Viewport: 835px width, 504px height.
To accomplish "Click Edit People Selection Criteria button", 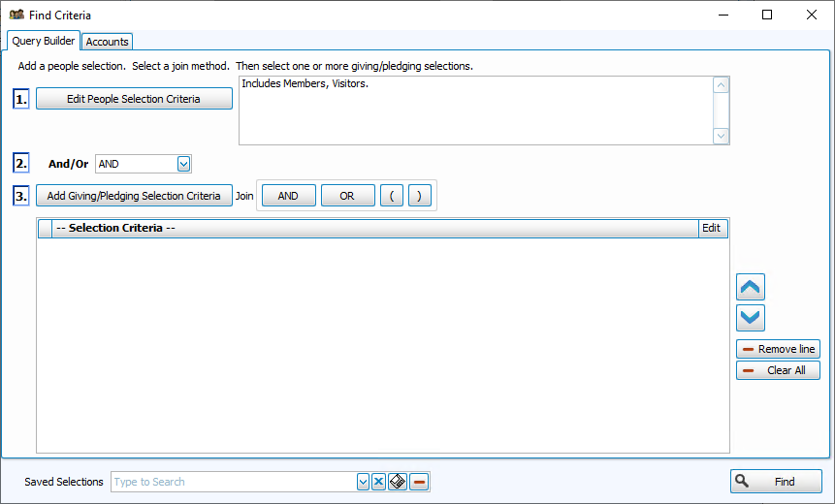I will click(134, 99).
